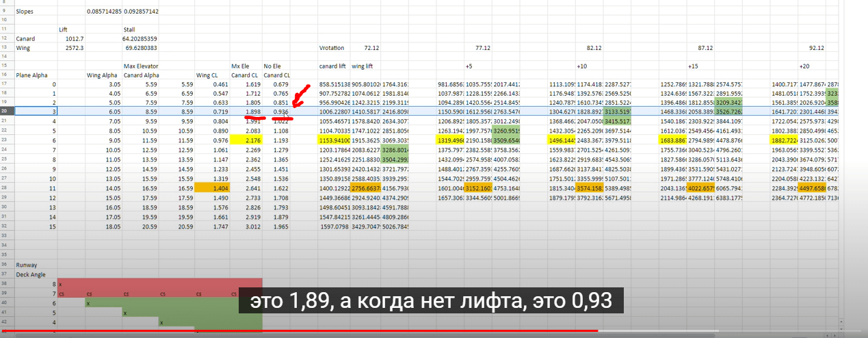Select the orange cell starting 3152.160
This screenshot has width=868, height=338.
coord(479,187)
